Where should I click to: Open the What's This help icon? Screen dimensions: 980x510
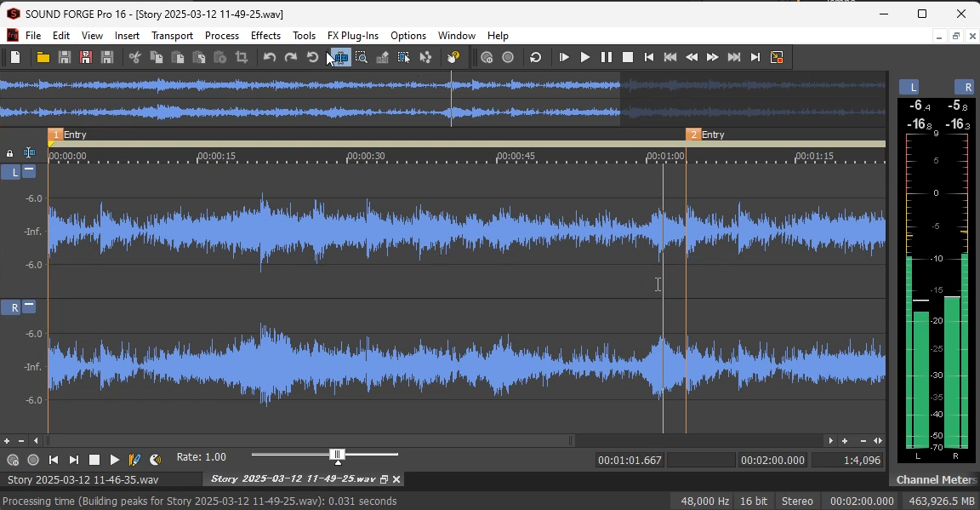(453, 58)
